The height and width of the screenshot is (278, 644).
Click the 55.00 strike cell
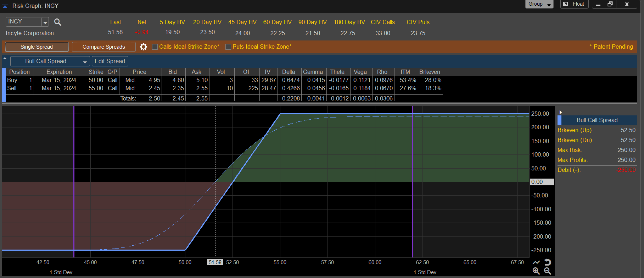pos(96,88)
